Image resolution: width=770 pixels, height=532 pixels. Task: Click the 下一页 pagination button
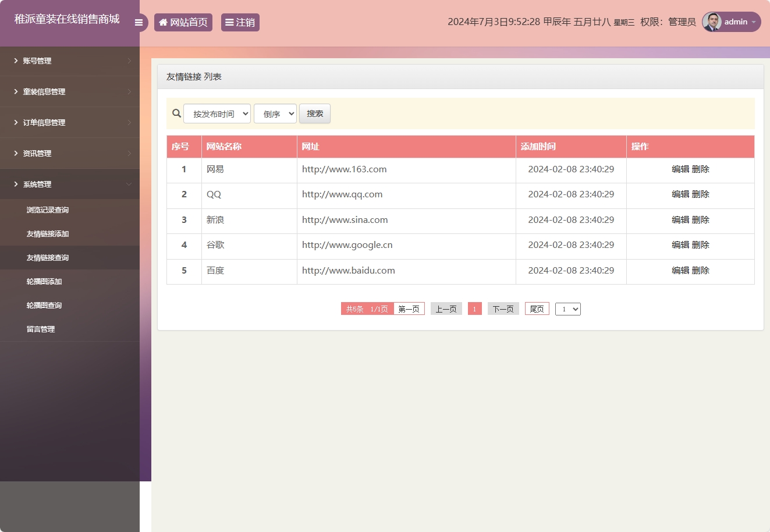503,308
